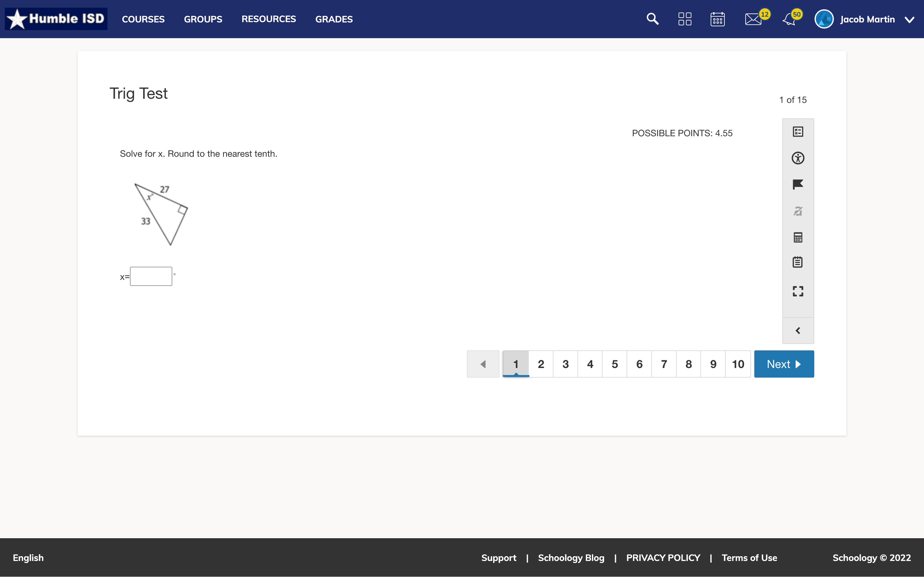Click the x= answer input field
Screen dimensions: 924x577
coord(151,276)
